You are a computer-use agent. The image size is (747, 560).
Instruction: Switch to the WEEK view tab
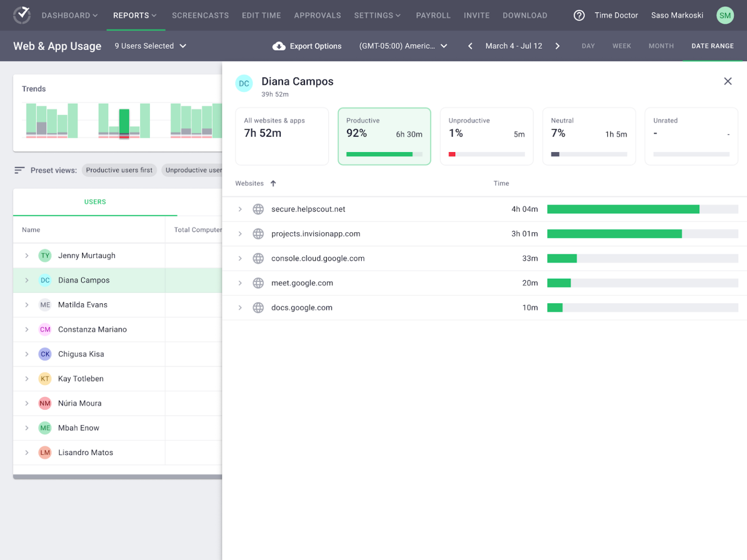(622, 46)
